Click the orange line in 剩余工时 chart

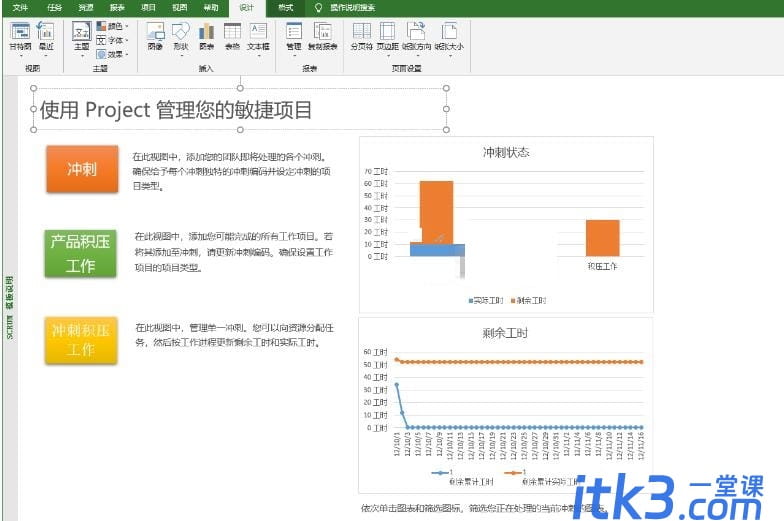[520, 362]
